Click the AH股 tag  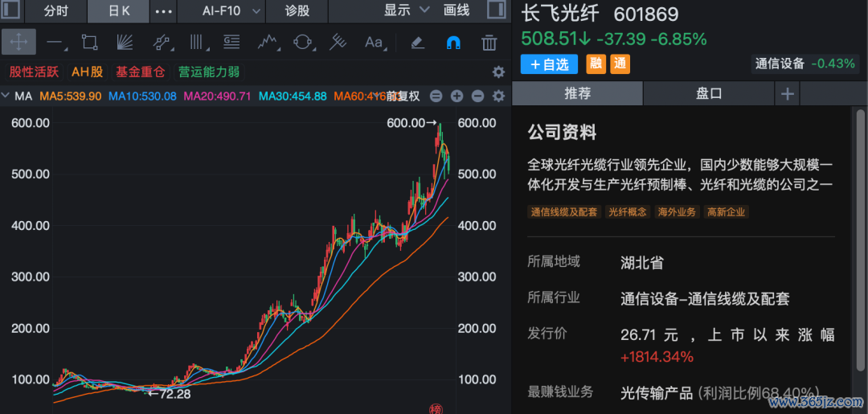87,72
